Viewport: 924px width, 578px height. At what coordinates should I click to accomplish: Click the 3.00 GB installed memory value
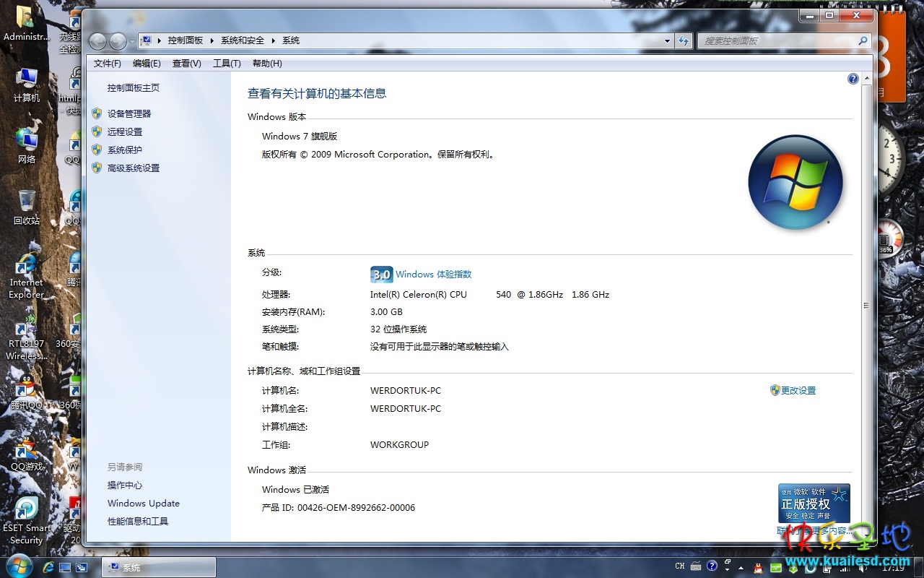(x=386, y=312)
